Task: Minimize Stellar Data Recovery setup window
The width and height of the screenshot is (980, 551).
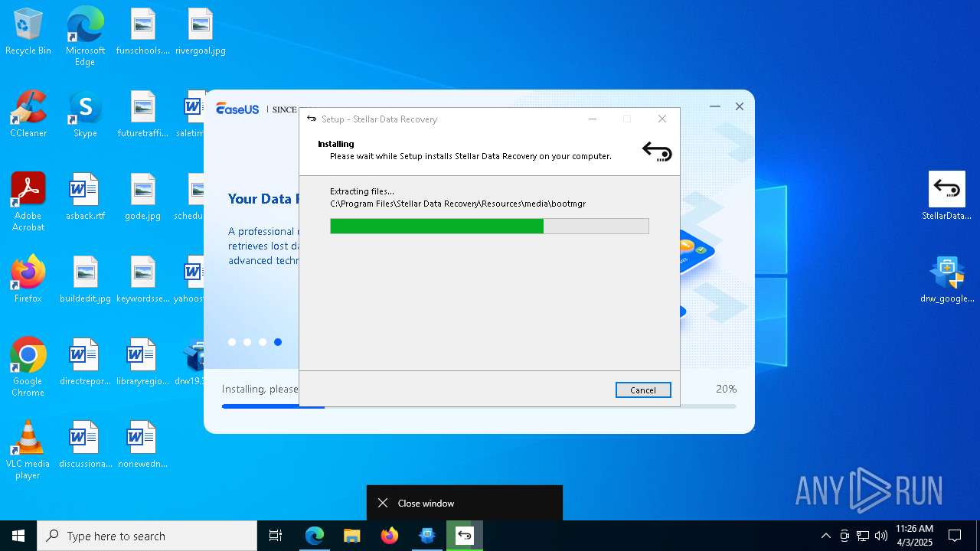Action: [593, 119]
